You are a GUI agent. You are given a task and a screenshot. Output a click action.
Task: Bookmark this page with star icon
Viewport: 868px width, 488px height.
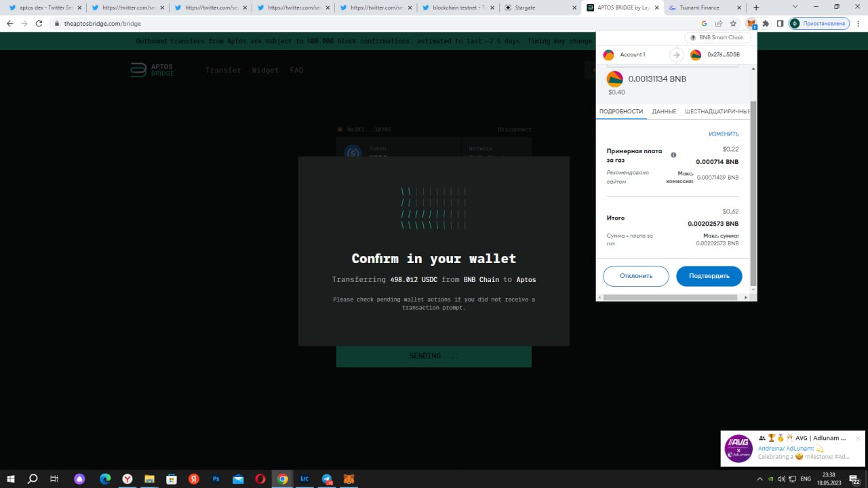(733, 23)
